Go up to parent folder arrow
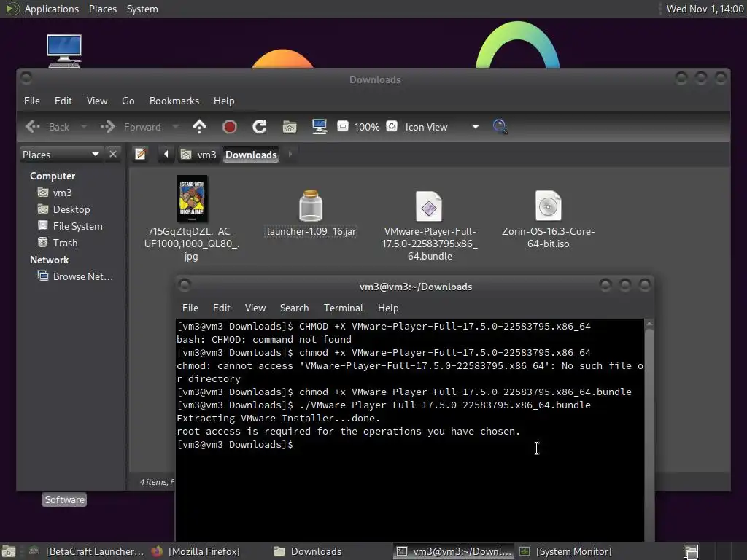 (x=199, y=127)
